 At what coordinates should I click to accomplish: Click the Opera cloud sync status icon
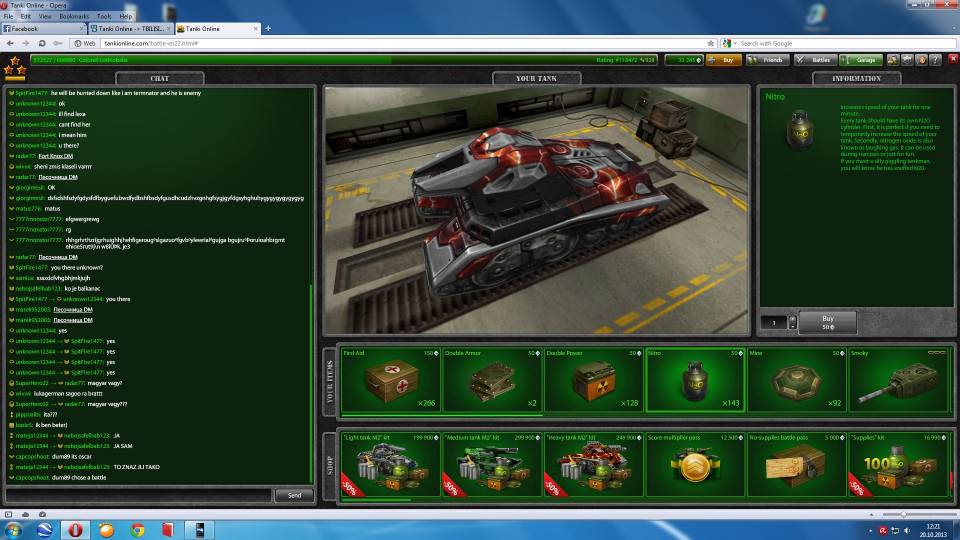click(x=25, y=514)
